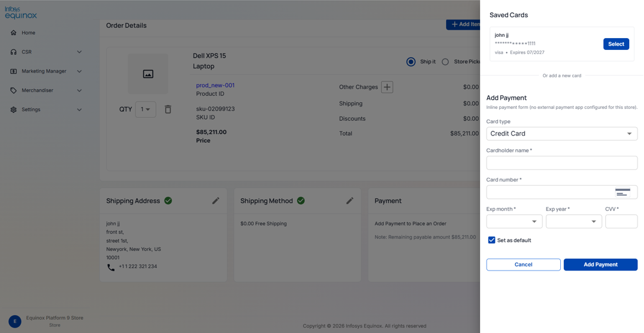Click the Shipping Address green checkmark
This screenshot has height=333, width=644.
click(x=168, y=200)
